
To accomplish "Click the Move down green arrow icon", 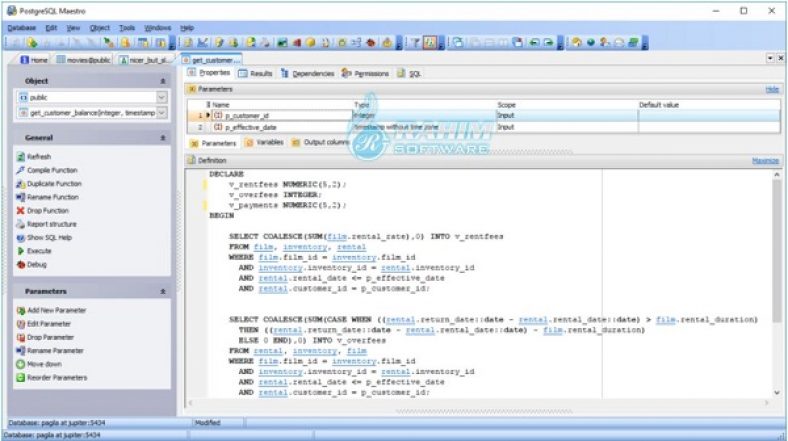I will [21, 364].
